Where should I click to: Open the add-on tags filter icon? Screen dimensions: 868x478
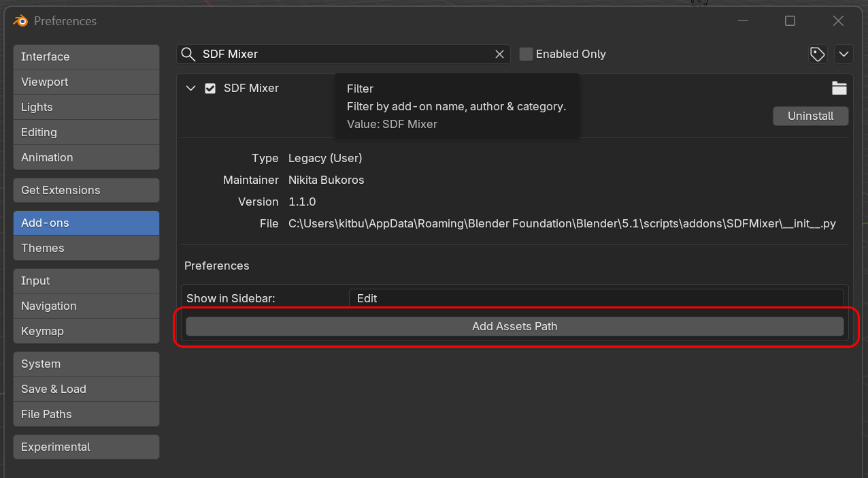[x=818, y=54]
